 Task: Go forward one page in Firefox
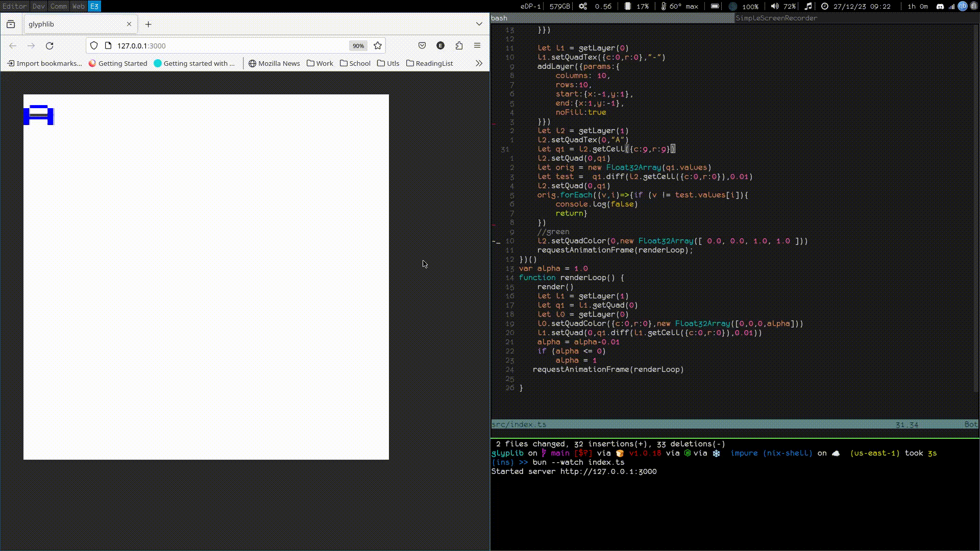31,46
